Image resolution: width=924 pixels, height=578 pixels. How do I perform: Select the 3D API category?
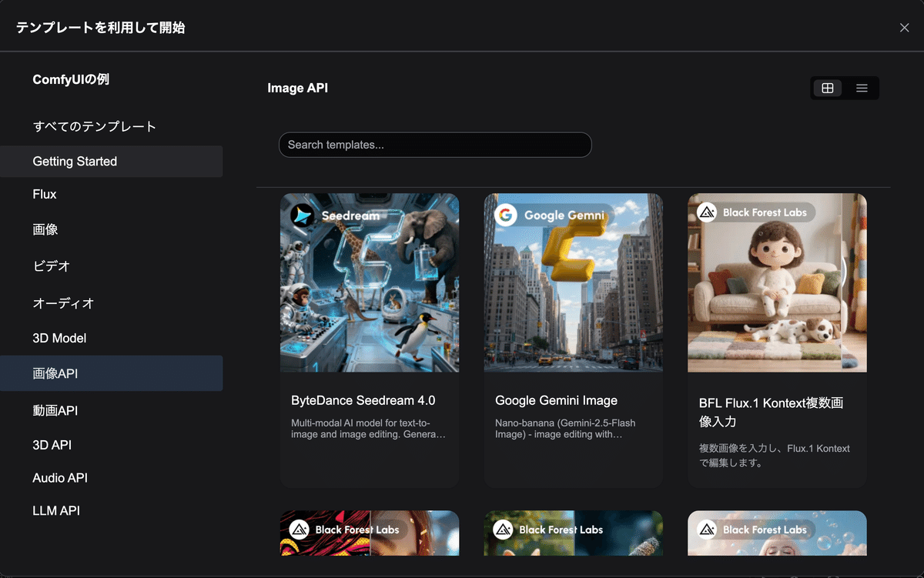[x=112, y=445]
